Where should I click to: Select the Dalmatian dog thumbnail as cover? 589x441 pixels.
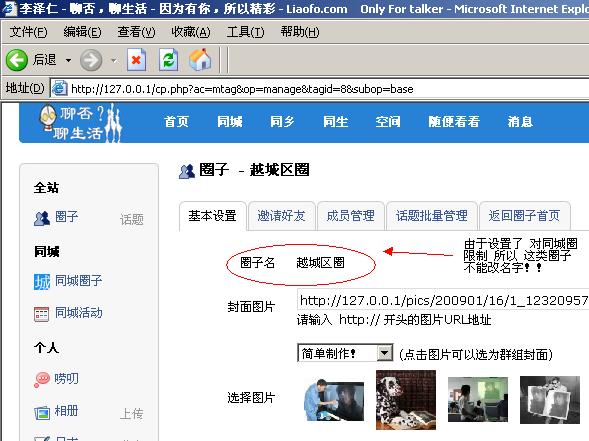pos(406,400)
